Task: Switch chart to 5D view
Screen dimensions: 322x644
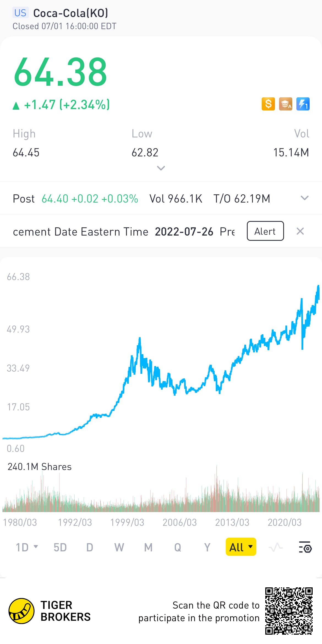Action: coord(60,547)
